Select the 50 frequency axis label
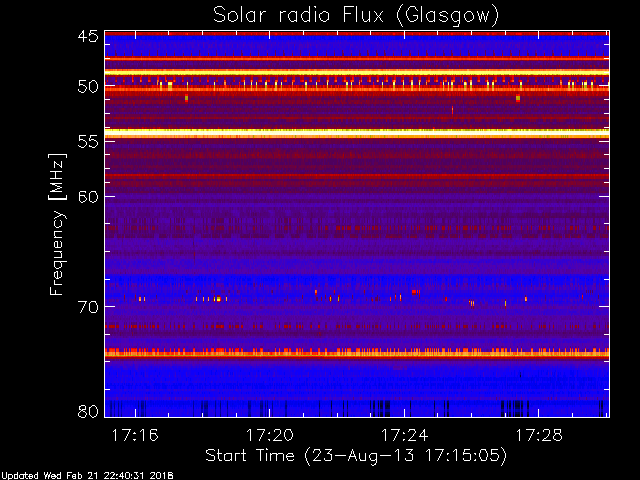The width and height of the screenshot is (640, 480). point(88,87)
